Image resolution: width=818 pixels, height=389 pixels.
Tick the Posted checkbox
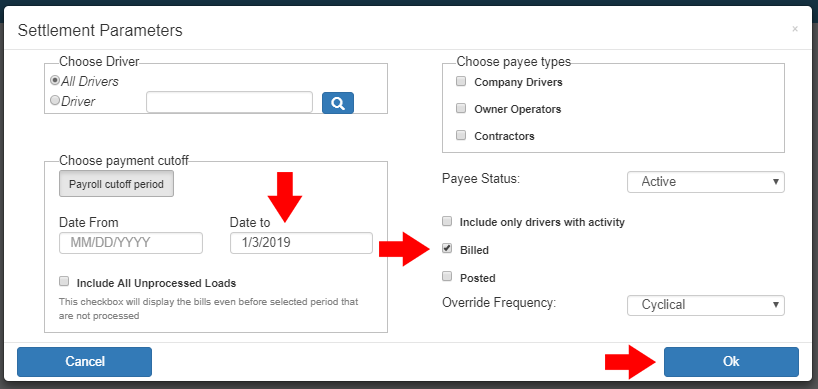point(447,277)
